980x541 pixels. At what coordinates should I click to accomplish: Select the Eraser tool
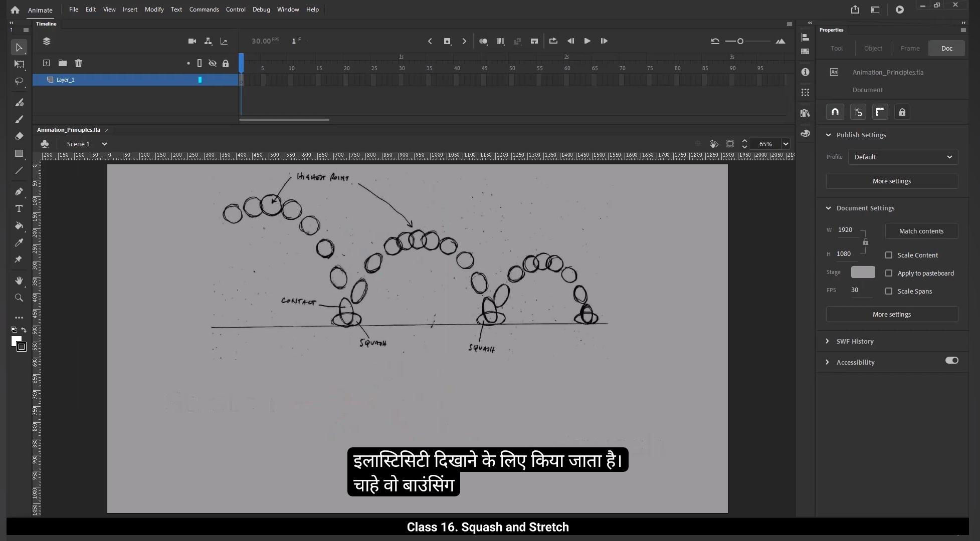click(x=19, y=136)
